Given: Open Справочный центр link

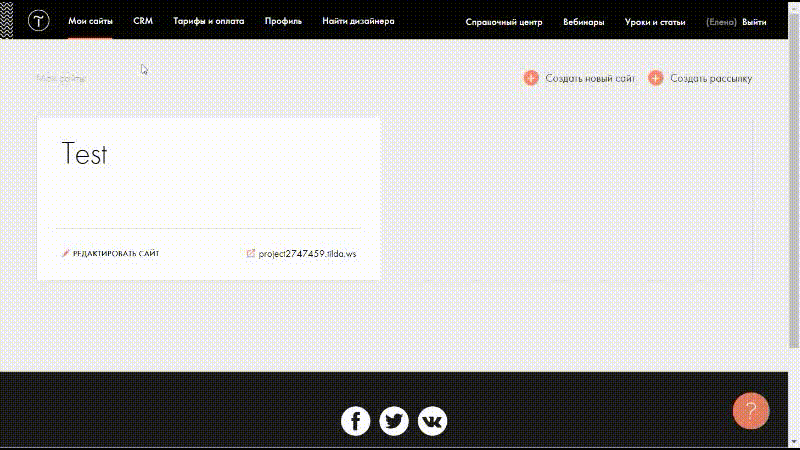Looking at the screenshot, I should click(504, 22).
